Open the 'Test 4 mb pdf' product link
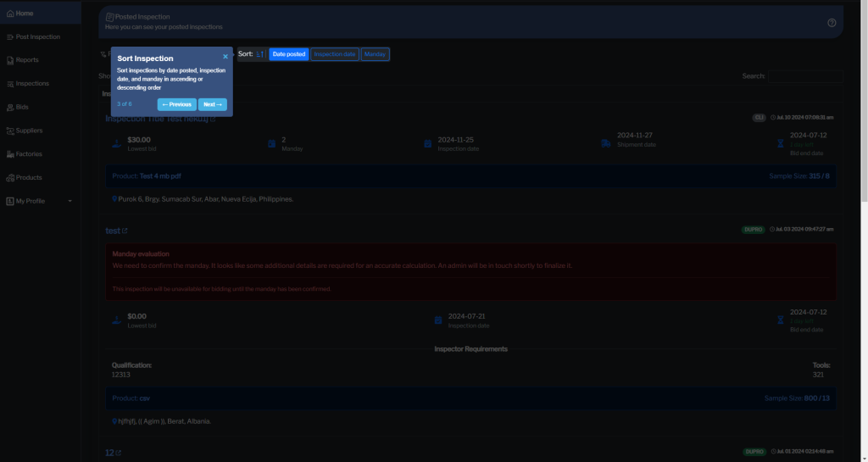This screenshot has width=868, height=462. point(160,176)
